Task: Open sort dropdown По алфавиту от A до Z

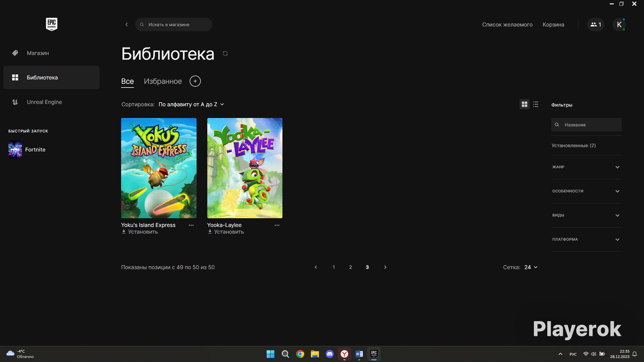Action: point(191,104)
